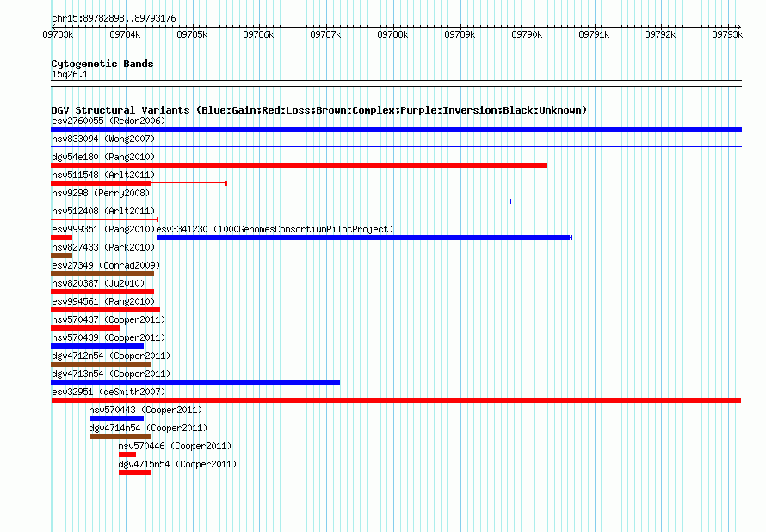Click the nsv827433 (Park2010) label
The height and width of the screenshot is (532, 766).
pyautogui.click(x=103, y=247)
